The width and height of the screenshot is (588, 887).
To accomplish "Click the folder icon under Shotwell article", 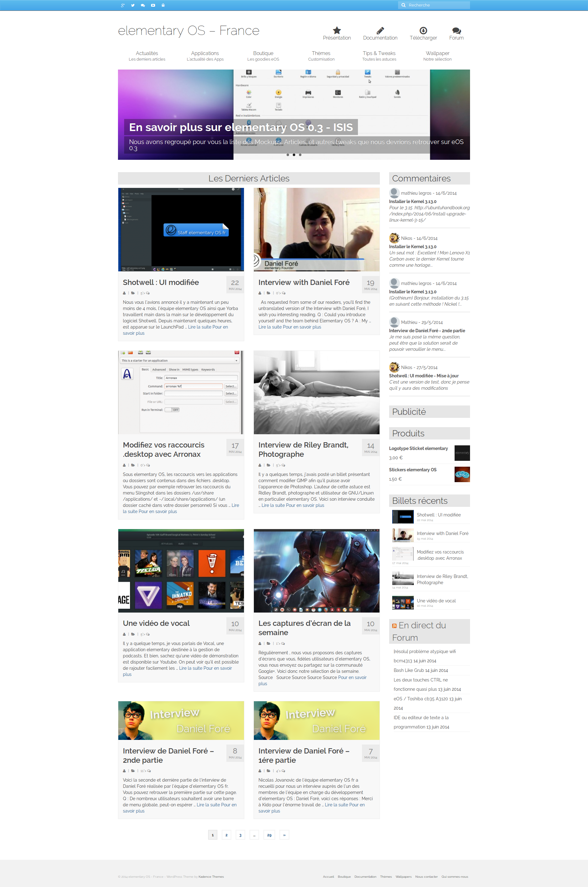I will tap(133, 293).
